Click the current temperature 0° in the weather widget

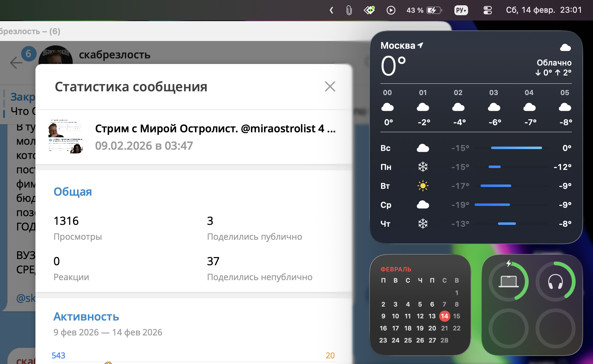click(x=393, y=66)
